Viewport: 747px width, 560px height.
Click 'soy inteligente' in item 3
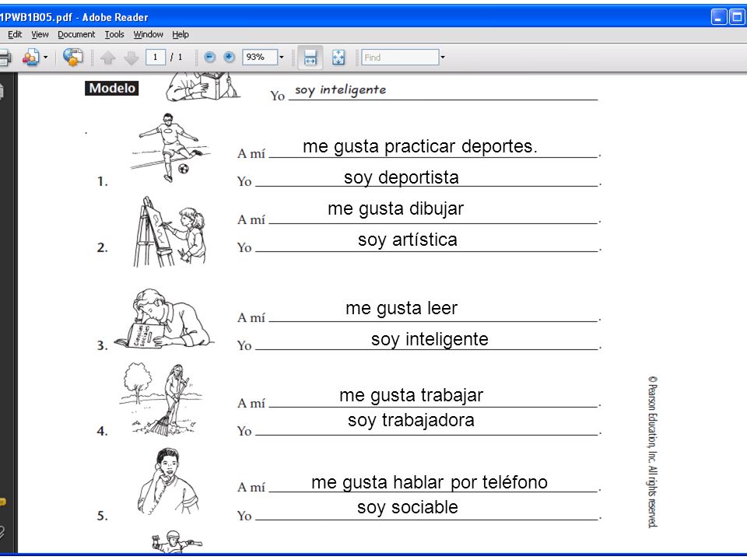click(430, 340)
